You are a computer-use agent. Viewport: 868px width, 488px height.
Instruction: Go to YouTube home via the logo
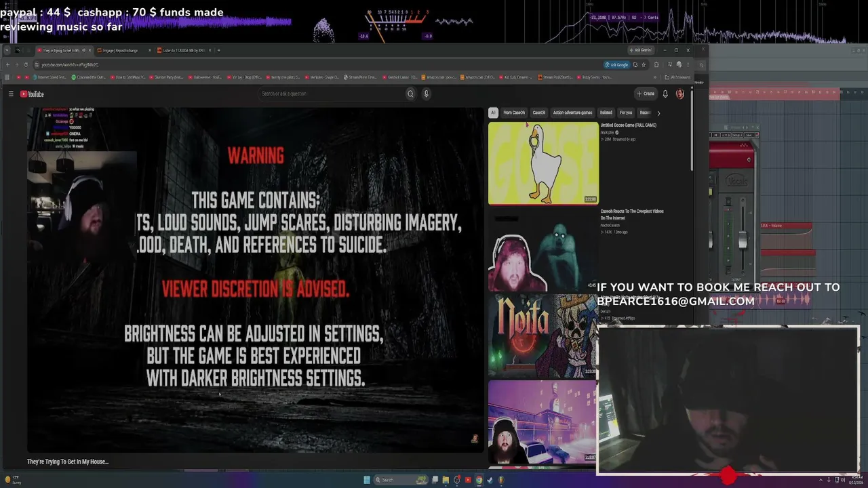click(x=32, y=94)
